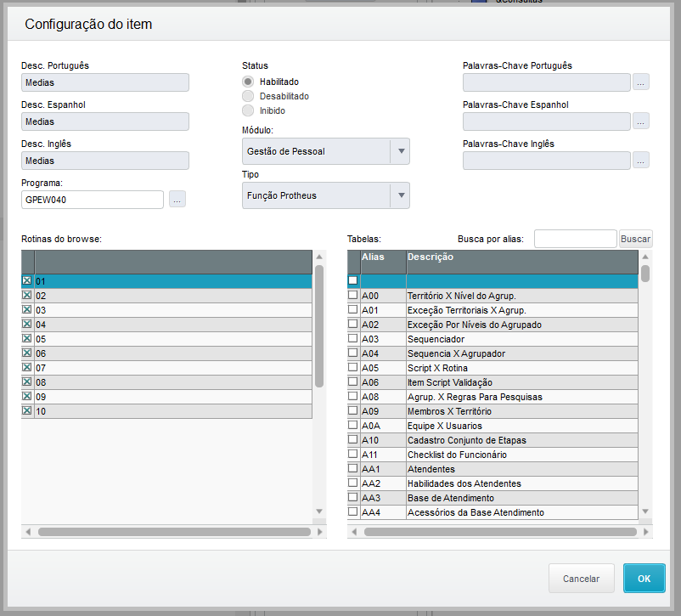Click routines horizontal scroll right arrow
This screenshot has height=616, width=681.
(320, 532)
